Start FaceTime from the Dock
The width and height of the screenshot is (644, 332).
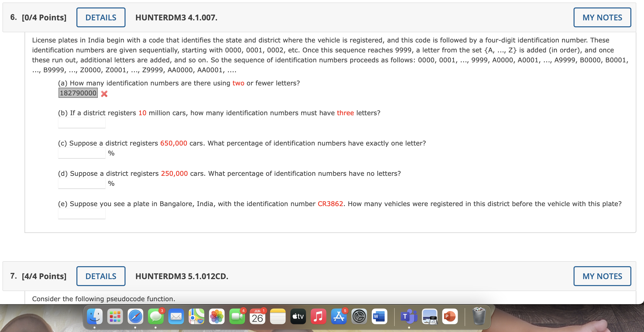[x=237, y=317]
